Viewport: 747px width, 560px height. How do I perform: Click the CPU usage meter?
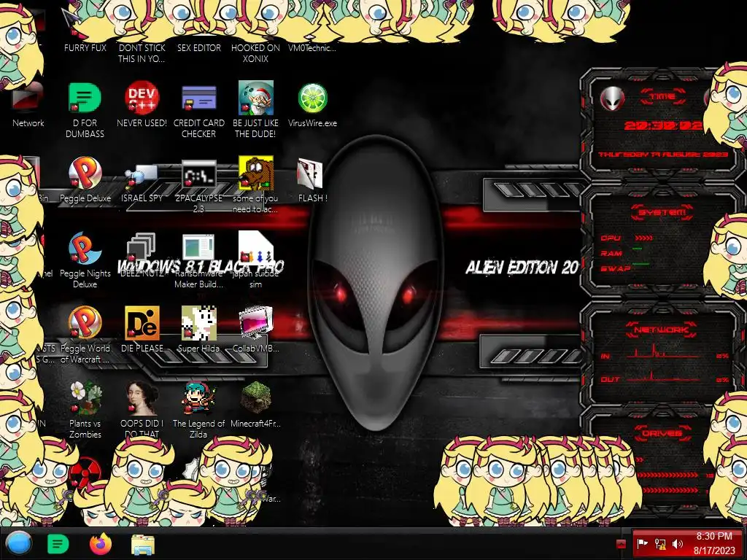[643, 238]
